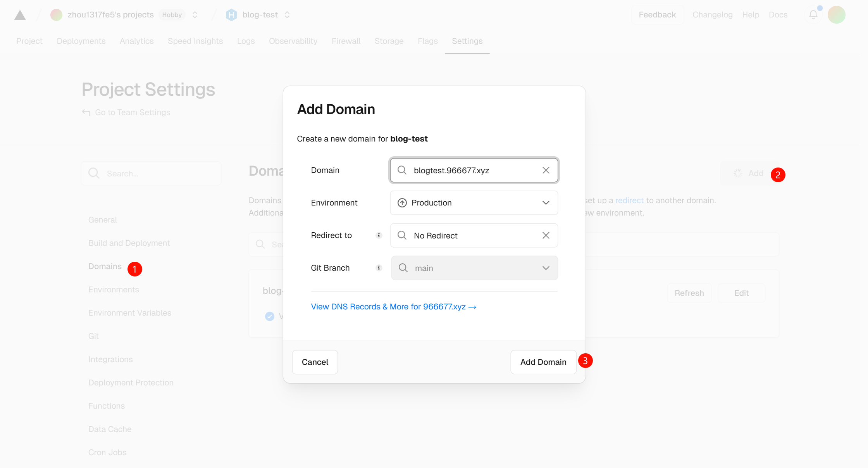Clear the Redirect to field with X
The image size is (868, 468).
[546, 235]
